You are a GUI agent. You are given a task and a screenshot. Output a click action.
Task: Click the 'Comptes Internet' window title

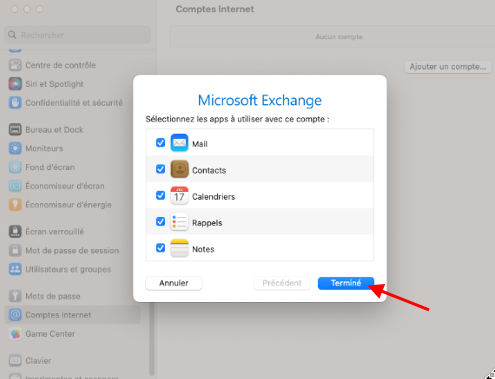(215, 9)
